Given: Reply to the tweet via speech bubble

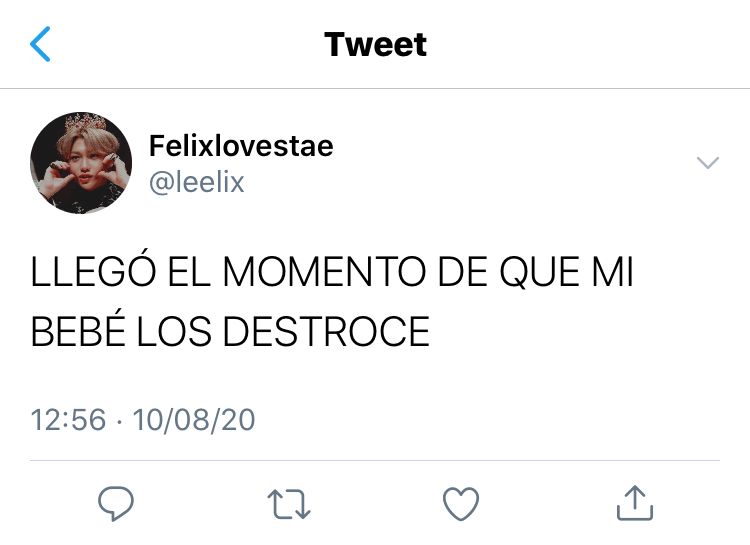Looking at the screenshot, I should coord(116,503).
